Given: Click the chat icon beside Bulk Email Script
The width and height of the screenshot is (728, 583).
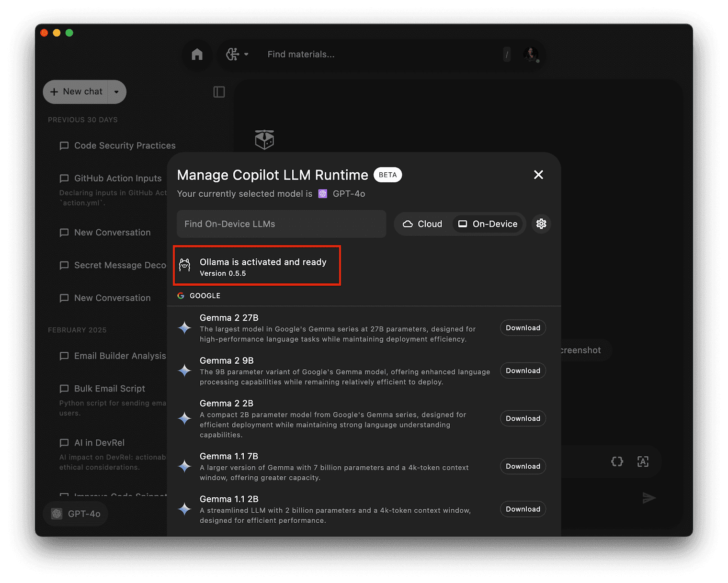Looking at the screenshot, I should [64, 389].
